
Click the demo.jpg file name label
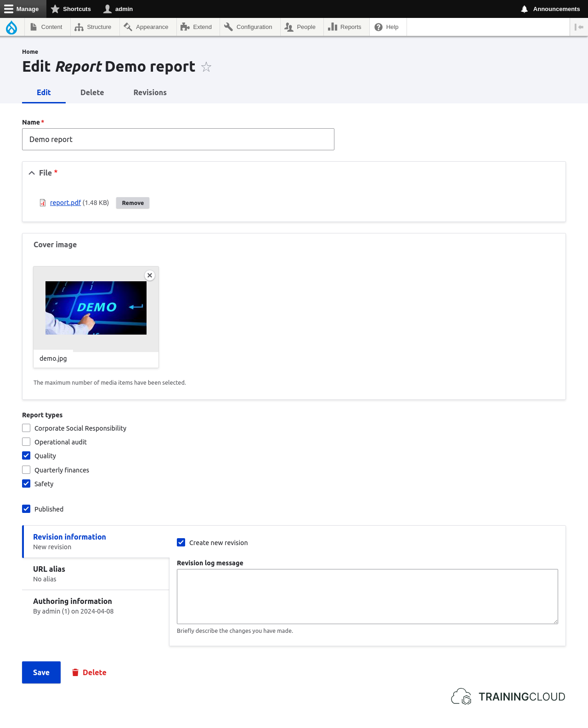tap(53, 358)
